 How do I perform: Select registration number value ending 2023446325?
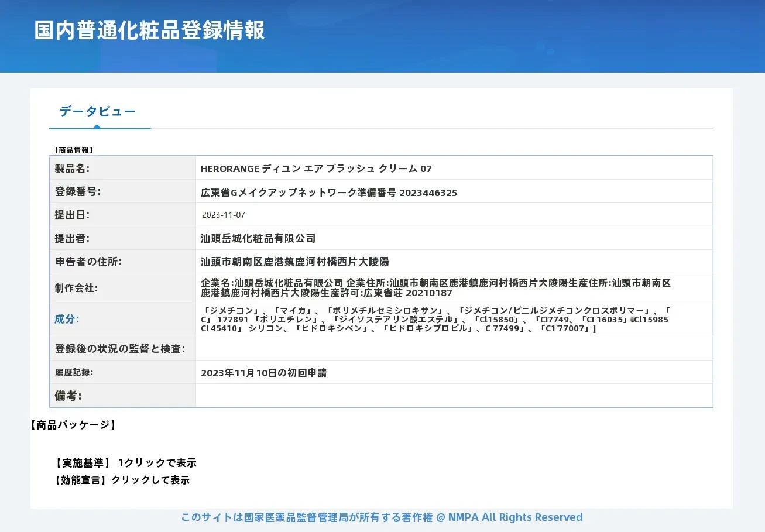[x=329, y=193]
